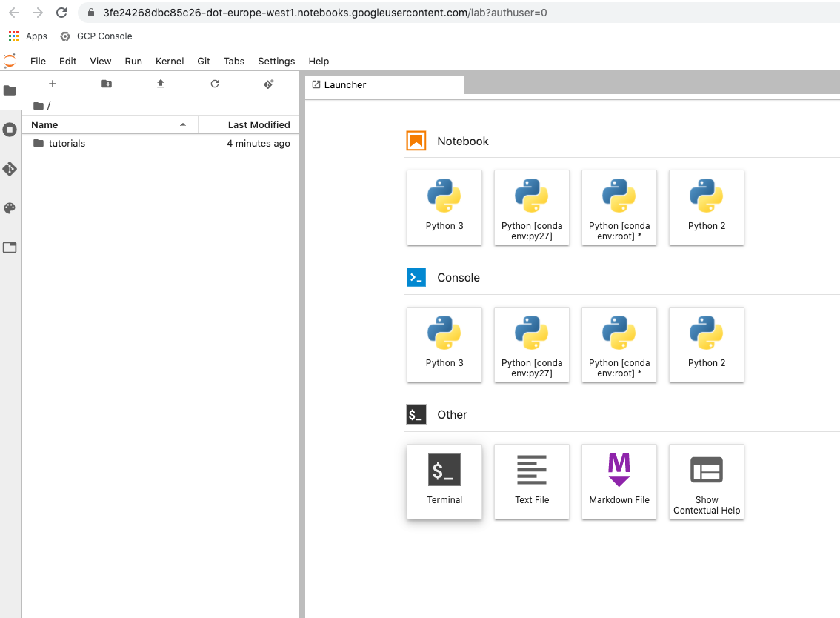Click the Git clone toolbar icon
Screen dimensions: 840x618
coord(269,84)
